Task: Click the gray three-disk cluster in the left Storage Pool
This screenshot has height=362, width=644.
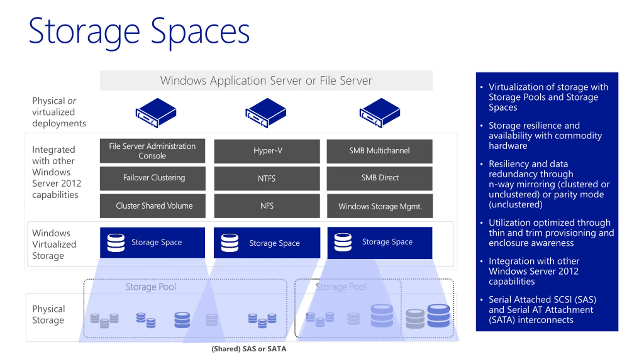Action: (104, 321)
